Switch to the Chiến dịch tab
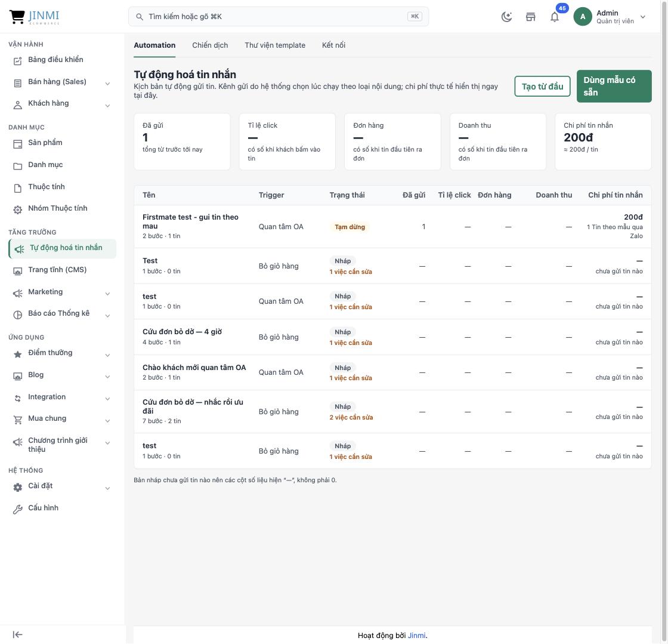 pyautogui.click(x=210, y=45)
